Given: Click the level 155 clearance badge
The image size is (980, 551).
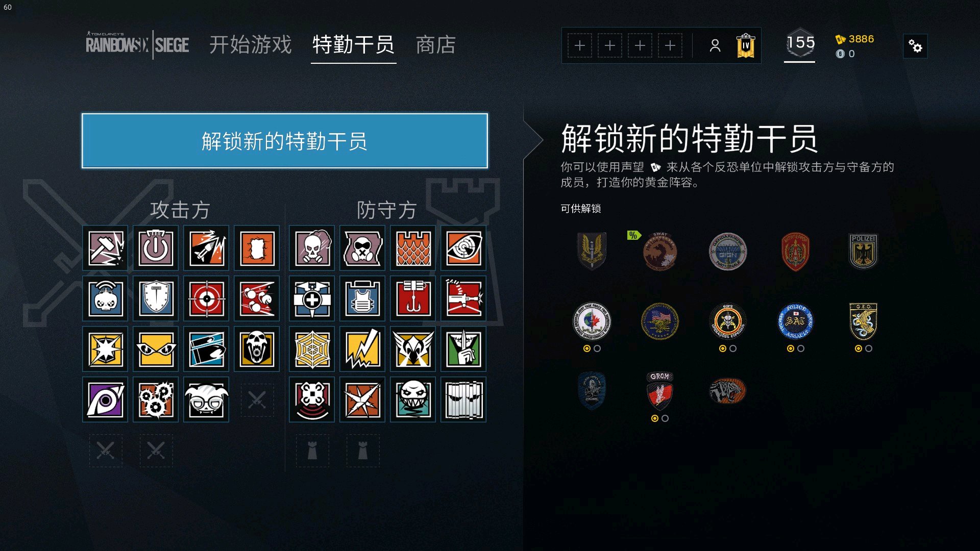Looking at the screenshot, I should click(800, 43).
